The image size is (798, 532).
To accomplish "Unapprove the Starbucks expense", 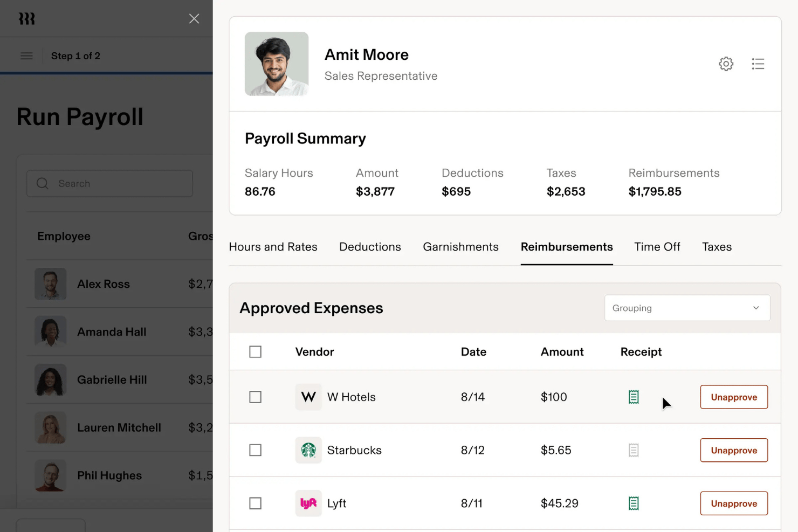I will pos(734,450).
